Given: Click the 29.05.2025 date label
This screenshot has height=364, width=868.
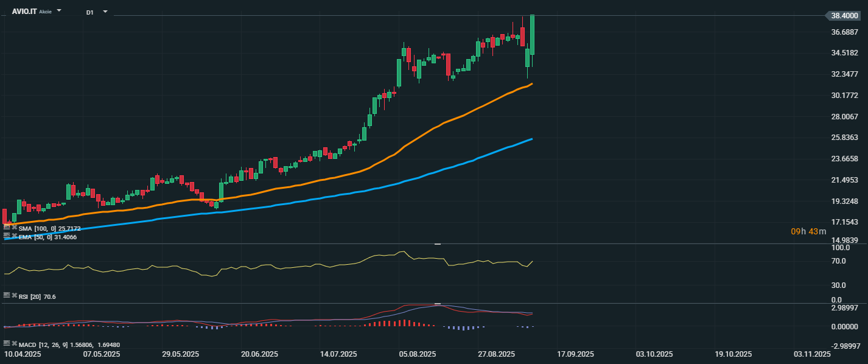Looking at the screenshot, I should tap(181, 354).
